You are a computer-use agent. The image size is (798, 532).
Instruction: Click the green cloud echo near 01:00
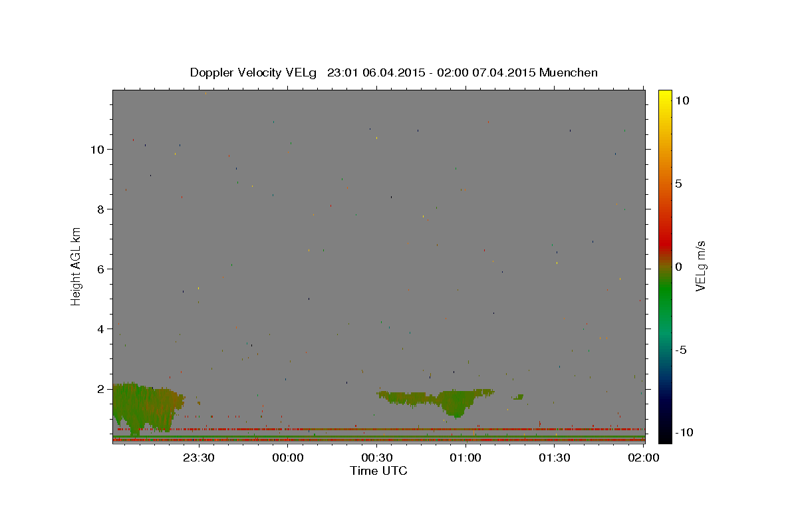(x=456, y=402)
